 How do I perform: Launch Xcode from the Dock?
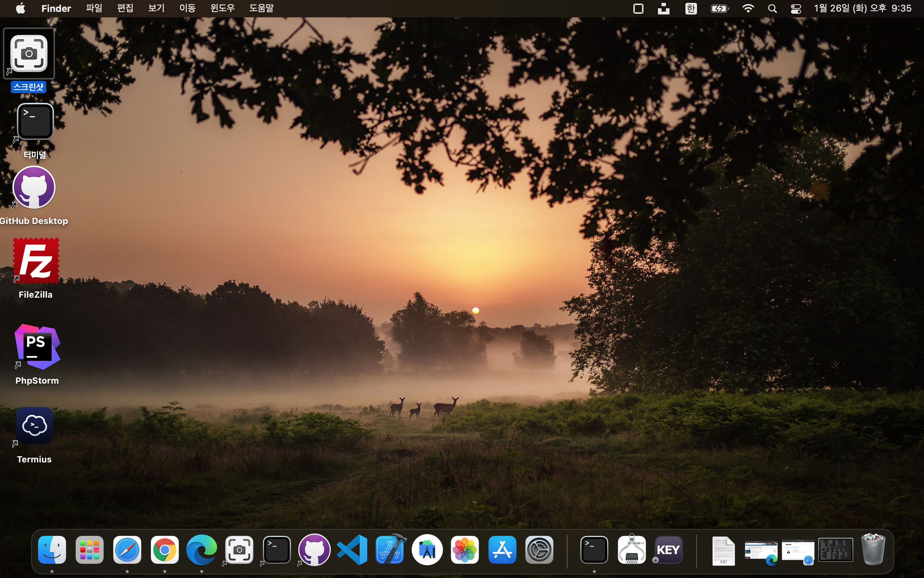[390, 550]
